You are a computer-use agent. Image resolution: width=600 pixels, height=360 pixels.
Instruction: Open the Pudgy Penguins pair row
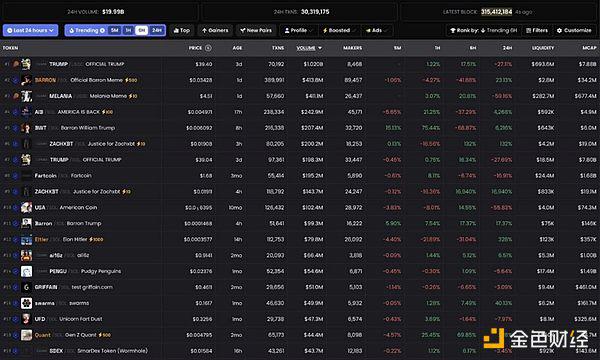point(300,271)
